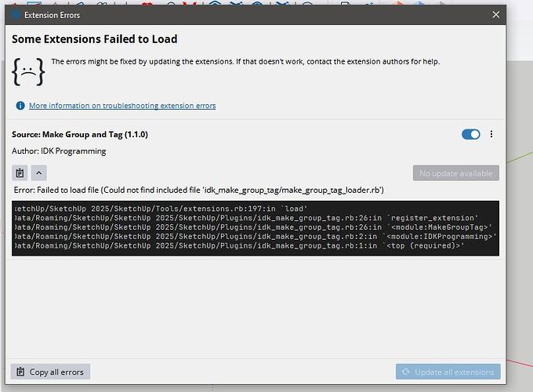The width and height of the screenshot is (533, 392).
Task: Click the Extension Errors title bar icon
Action: click(x=16, y=15)
